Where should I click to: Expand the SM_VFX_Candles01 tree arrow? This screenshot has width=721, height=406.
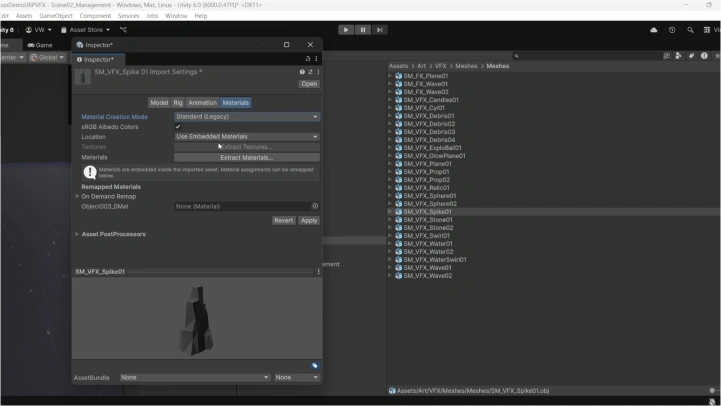[390, 100]
